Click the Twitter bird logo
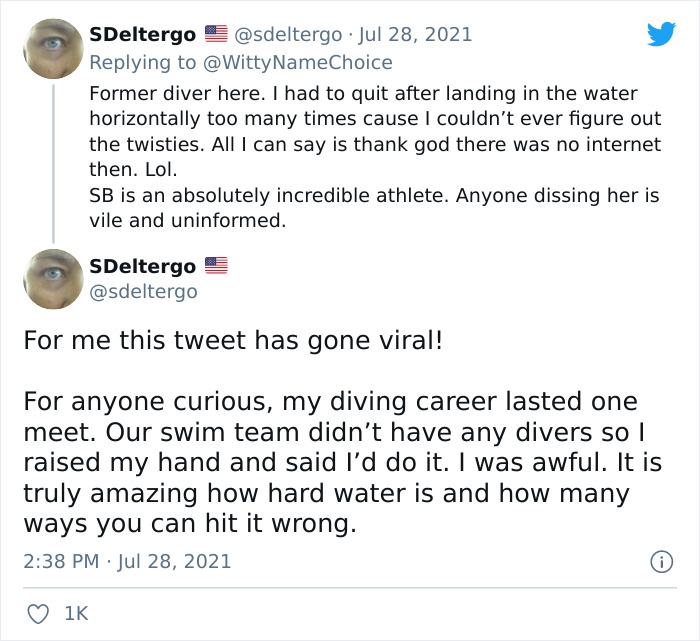700x641 pixels. click(x=661, y=35)
